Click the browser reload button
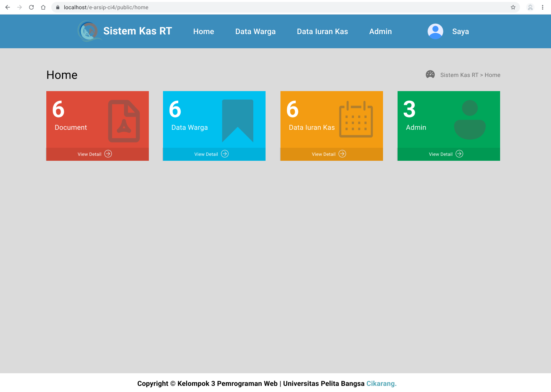 point(31,7)
